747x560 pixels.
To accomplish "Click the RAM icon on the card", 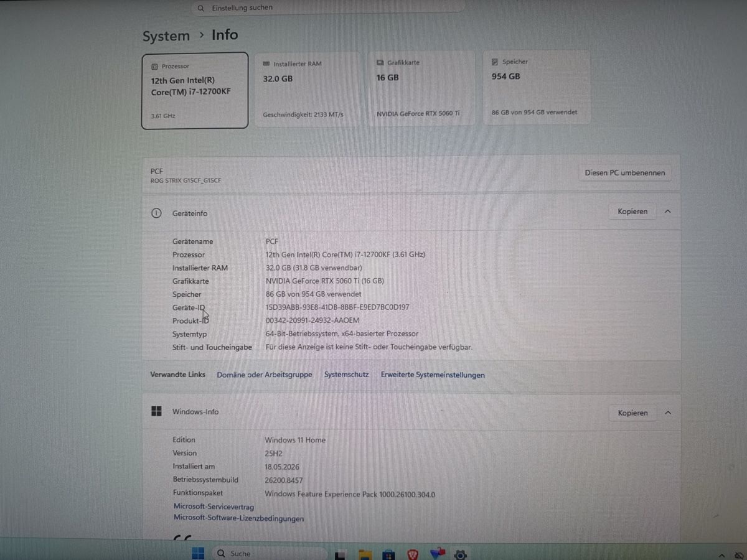I will pyautogui.click(x=266, y=64).
